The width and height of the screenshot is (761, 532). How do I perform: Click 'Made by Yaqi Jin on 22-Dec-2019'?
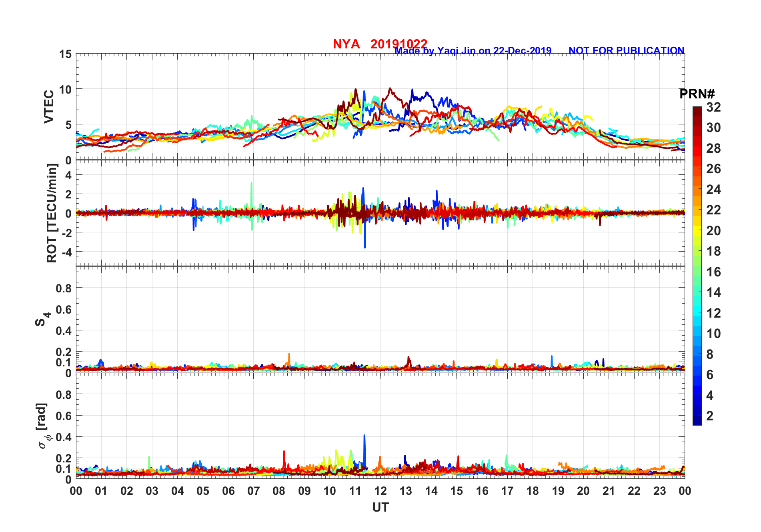(473, 51)
